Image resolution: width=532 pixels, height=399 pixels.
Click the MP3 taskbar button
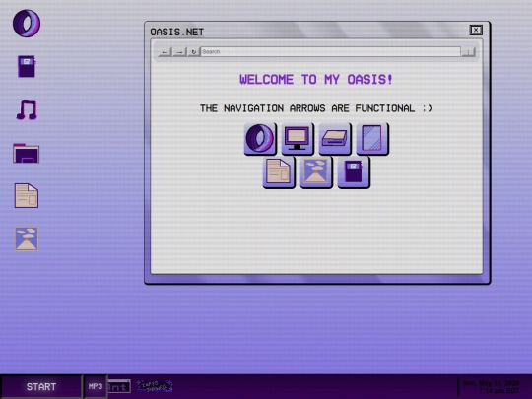[x=96, y=386]
